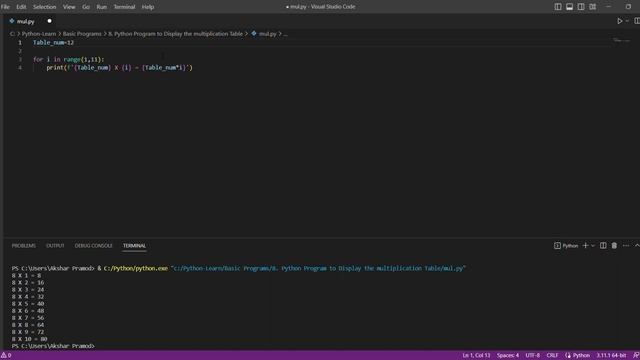The height and width of the screenshot is (360, 640).
Task: Toggle the bottom panel layout icon
Action: 569,7
